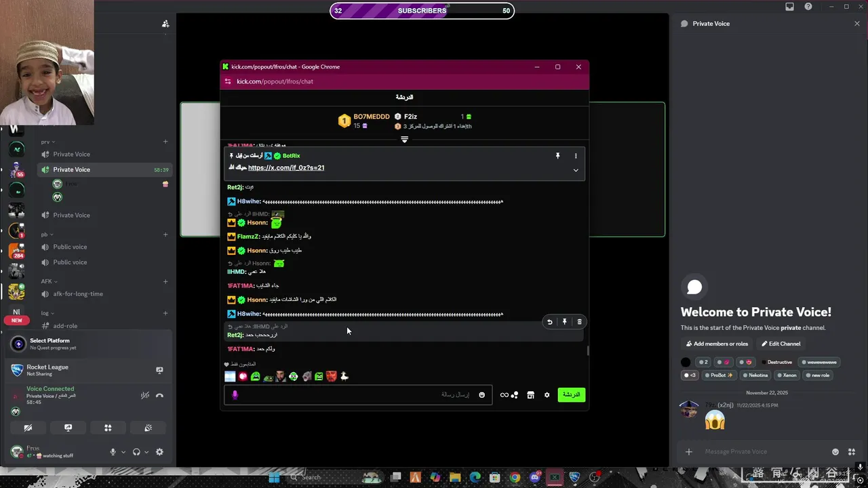Open server with 55 notification badge
The height and width of the screenshot is (488, 868).
point(16,169)
